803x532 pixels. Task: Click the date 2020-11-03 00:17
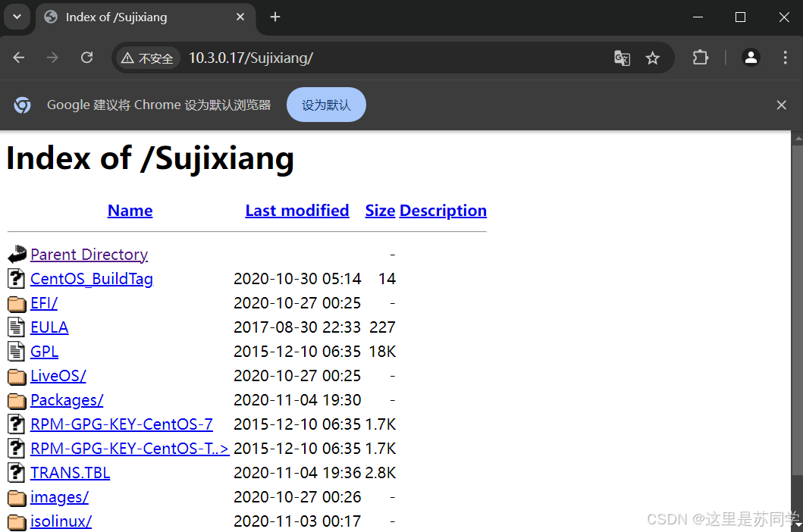pyautogui.click(x=297, y=521)
